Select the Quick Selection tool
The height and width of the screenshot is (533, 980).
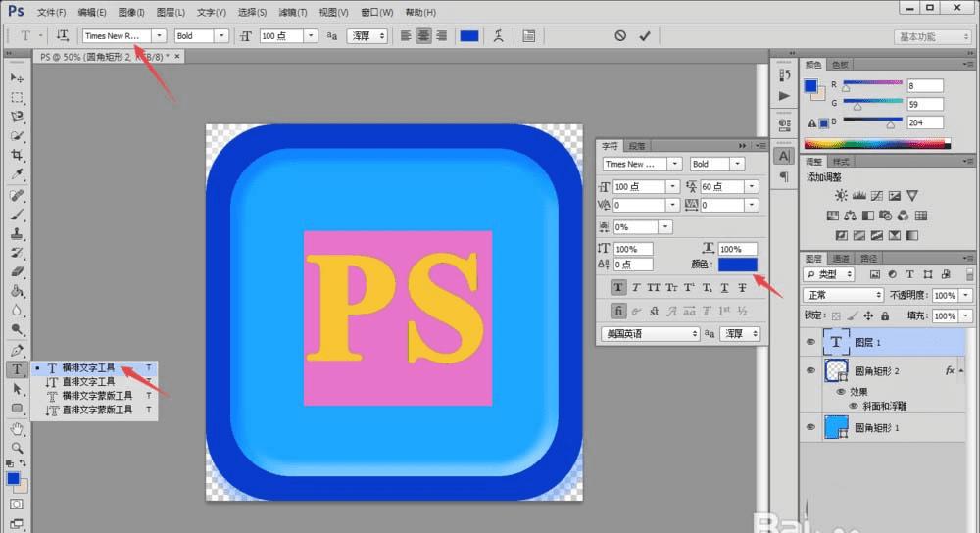coord(17,135)
